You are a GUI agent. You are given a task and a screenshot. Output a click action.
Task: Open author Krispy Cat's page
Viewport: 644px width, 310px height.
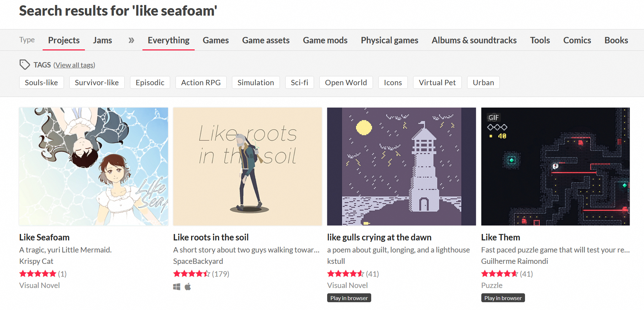(36, 261)
